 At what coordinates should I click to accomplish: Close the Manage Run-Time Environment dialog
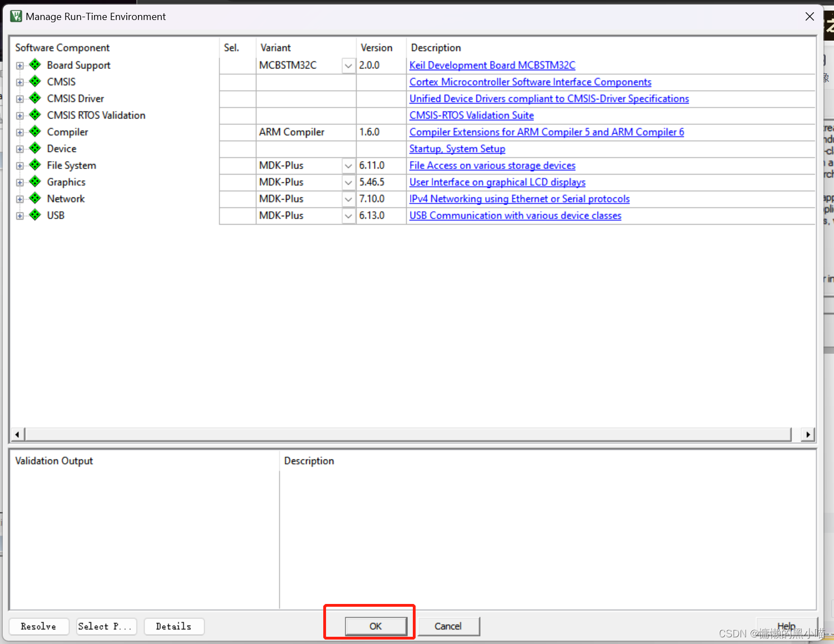810,17
